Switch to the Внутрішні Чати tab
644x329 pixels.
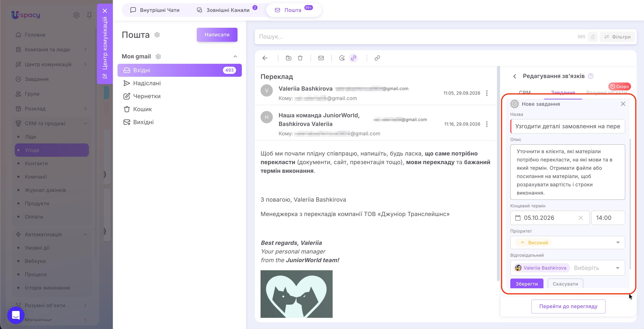(155, 10)
